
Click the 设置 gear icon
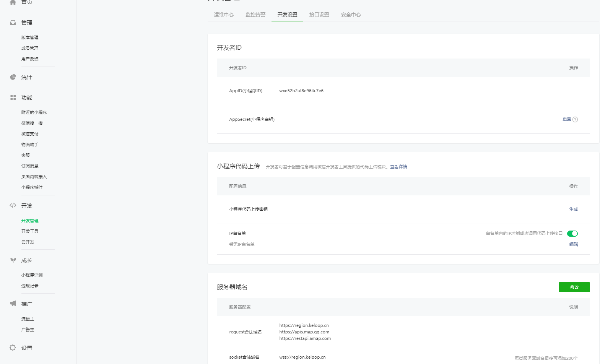coord(13,348)
